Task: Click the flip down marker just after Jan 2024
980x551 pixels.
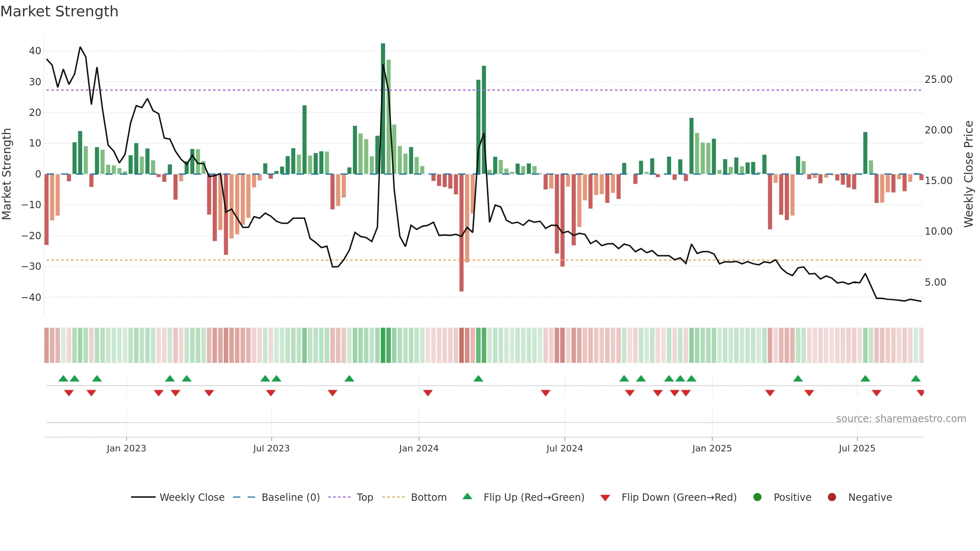Action: [428, 393]
